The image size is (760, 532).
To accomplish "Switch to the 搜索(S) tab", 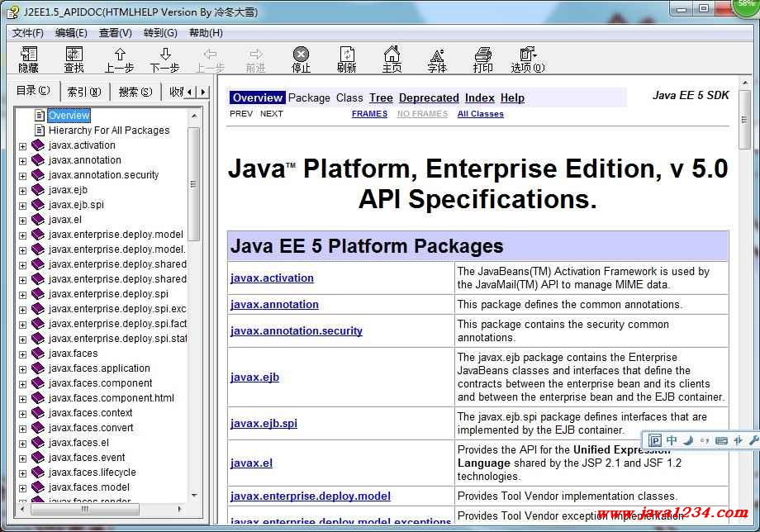I will (x=135, y=92).
